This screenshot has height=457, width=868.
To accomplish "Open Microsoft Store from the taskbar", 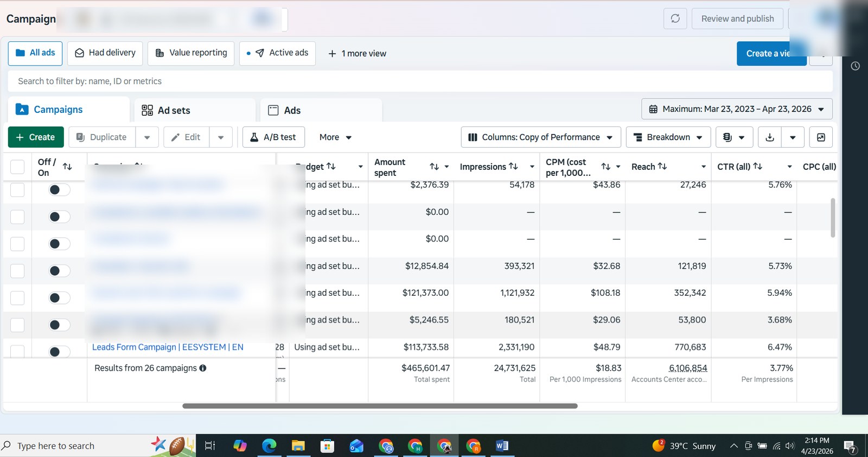I will click(x=327, y=446).
